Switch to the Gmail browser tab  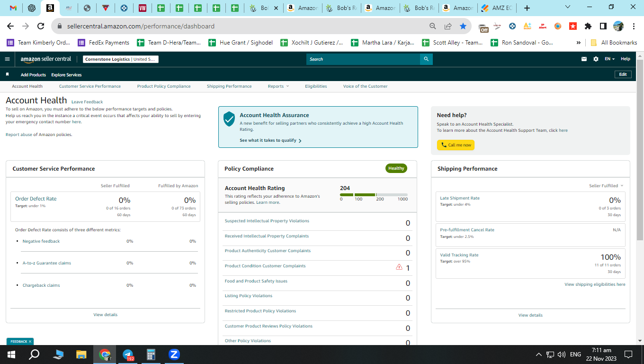tap(13, 8)
